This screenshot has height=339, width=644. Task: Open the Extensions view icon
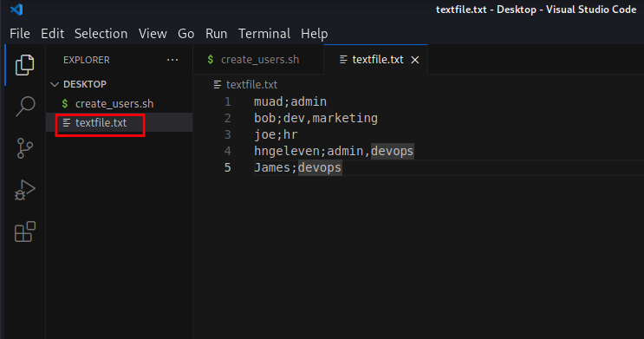(x=25, y=231)
